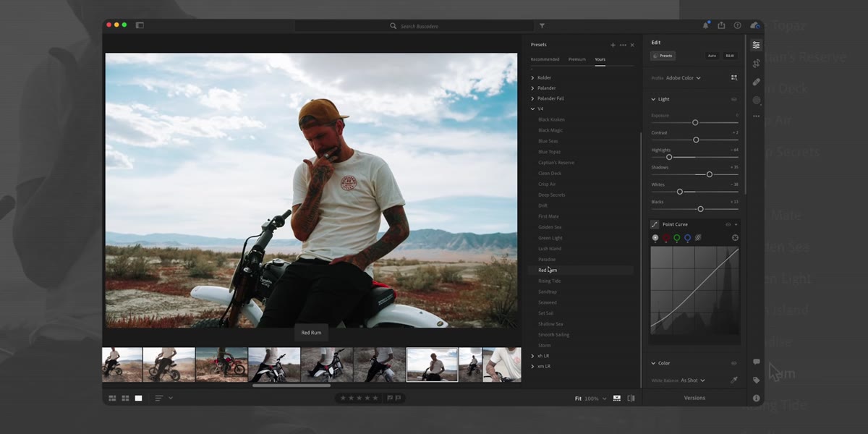868x434 pixels.
Task: Apply the Rising Tide preset
Action: 550,281
